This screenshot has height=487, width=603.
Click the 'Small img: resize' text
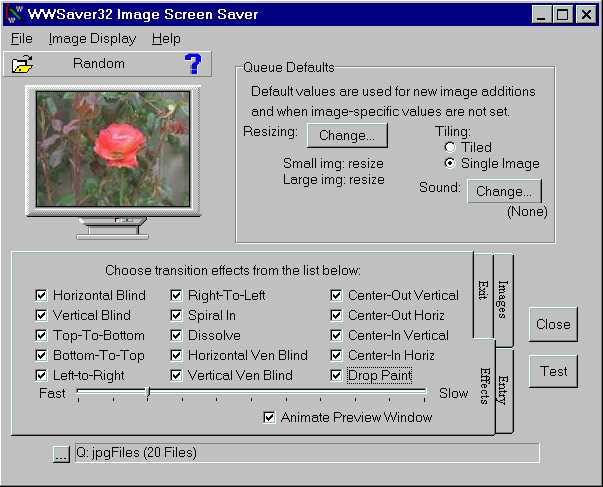(333, 163)
